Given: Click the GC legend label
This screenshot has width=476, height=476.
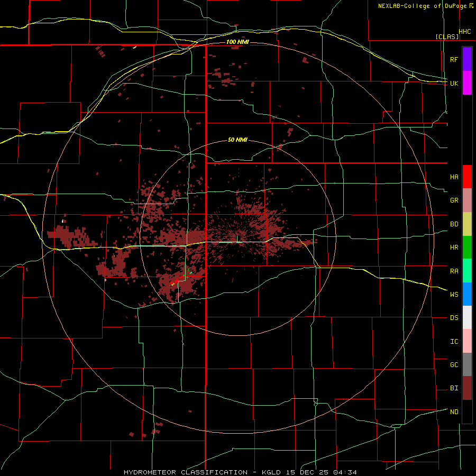Looking at the screenshot, I should pos(454,365).
